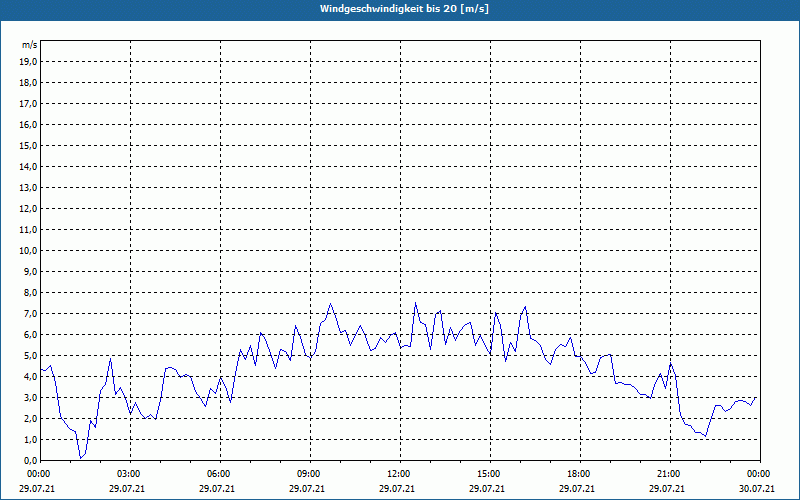
Task: Select the 9,0 y-axis label
Action: click(30, 271)
